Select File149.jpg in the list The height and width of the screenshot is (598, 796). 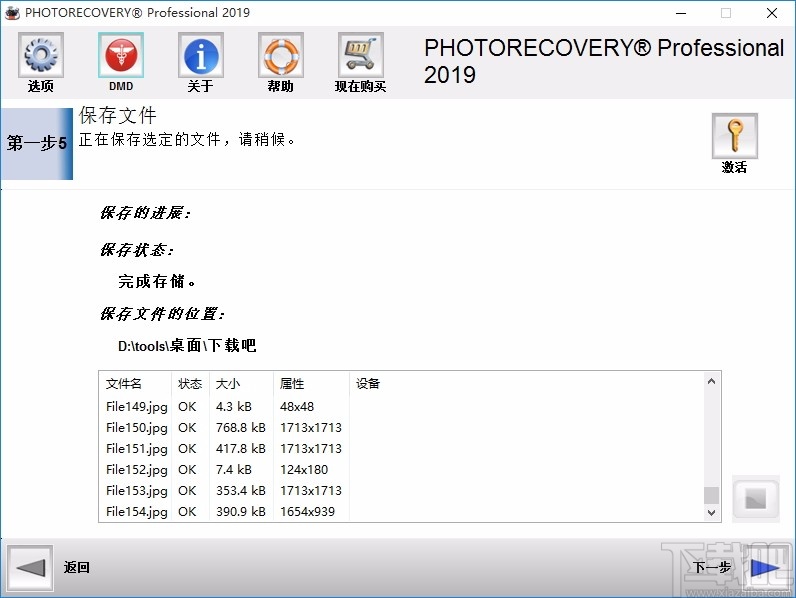(137, 407)
